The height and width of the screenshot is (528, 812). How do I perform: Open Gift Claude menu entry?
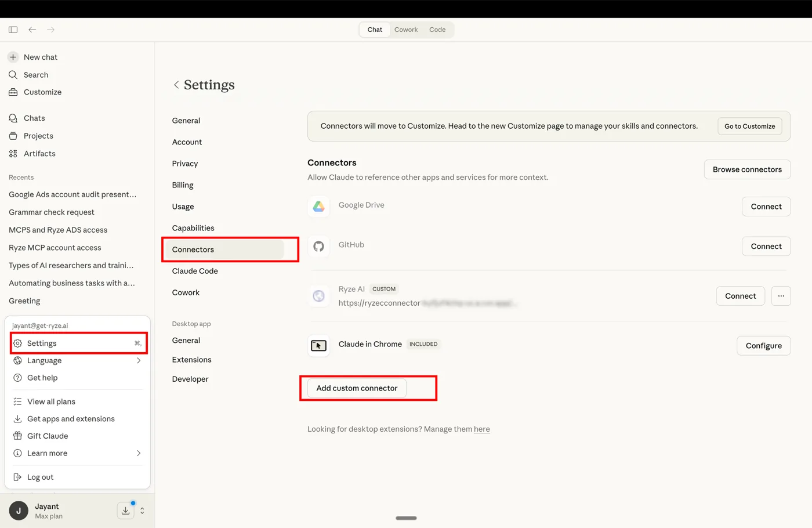tap(78, 436)
